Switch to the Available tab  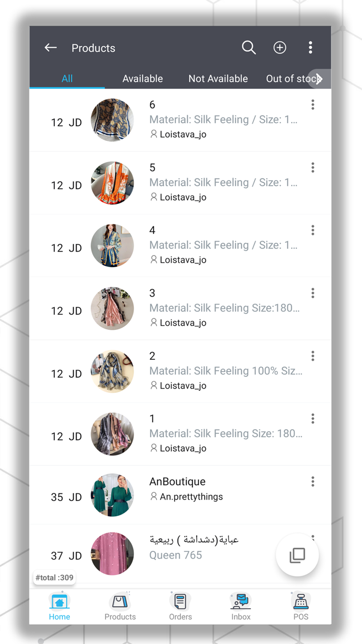[142, 79]
